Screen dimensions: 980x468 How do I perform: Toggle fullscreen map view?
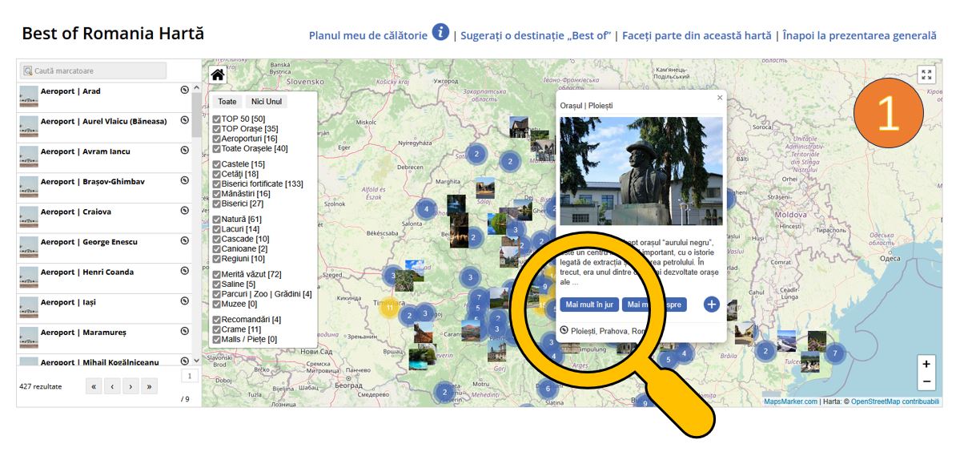point(926,75)
